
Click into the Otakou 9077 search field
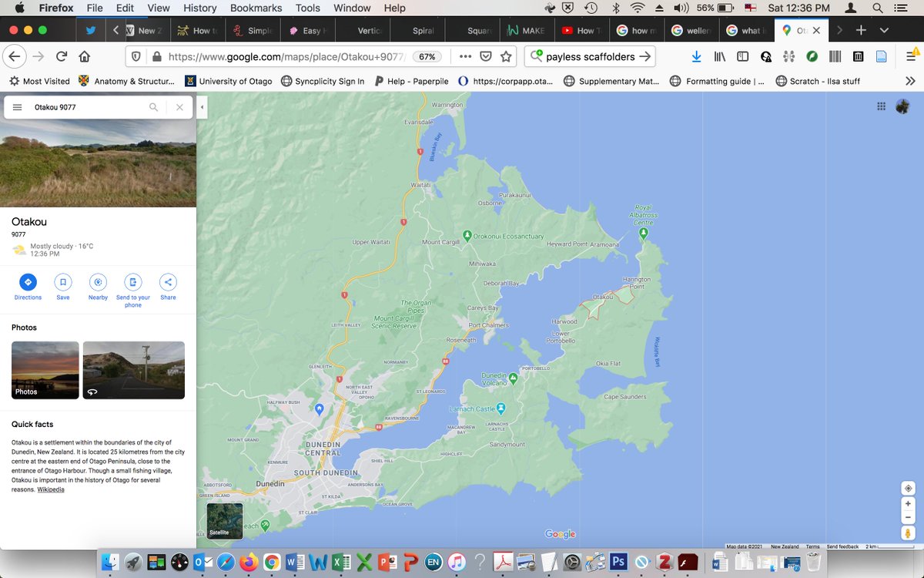coord(89,107)
